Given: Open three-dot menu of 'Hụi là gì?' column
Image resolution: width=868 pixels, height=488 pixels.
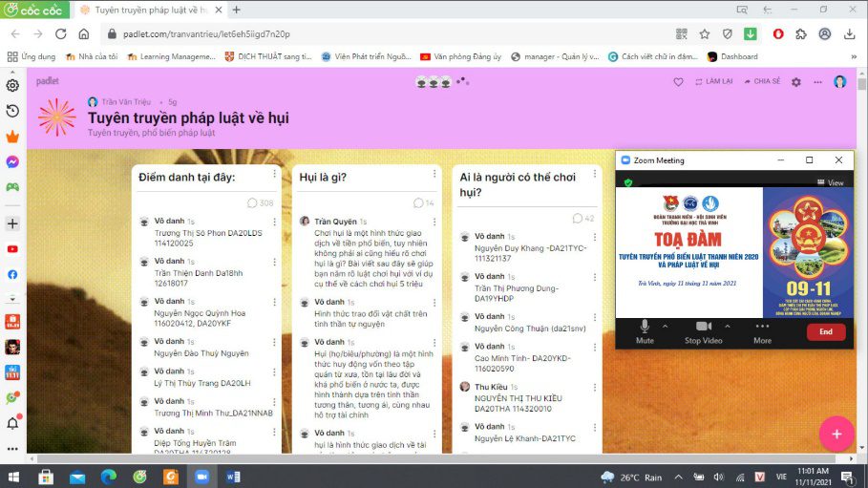Looking at the screenshot, I should (434, 177).
